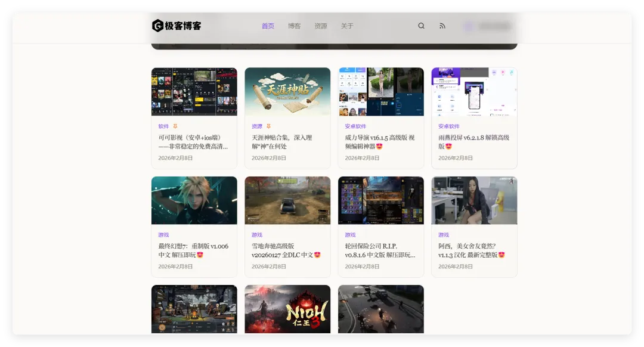The image size is (644, 347).
Task: Open 天涯神贴合集 post title
Action: pyautogui.click(x=281, y=142)
